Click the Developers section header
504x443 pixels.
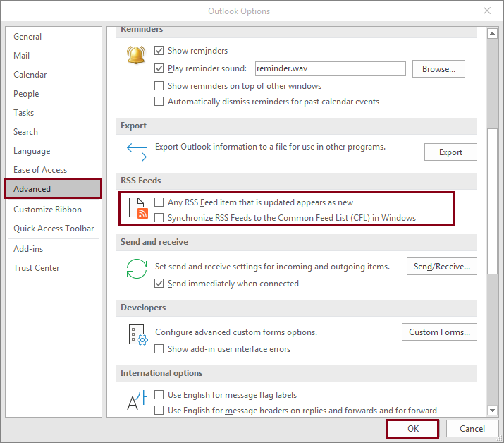[x=143, y=308]
